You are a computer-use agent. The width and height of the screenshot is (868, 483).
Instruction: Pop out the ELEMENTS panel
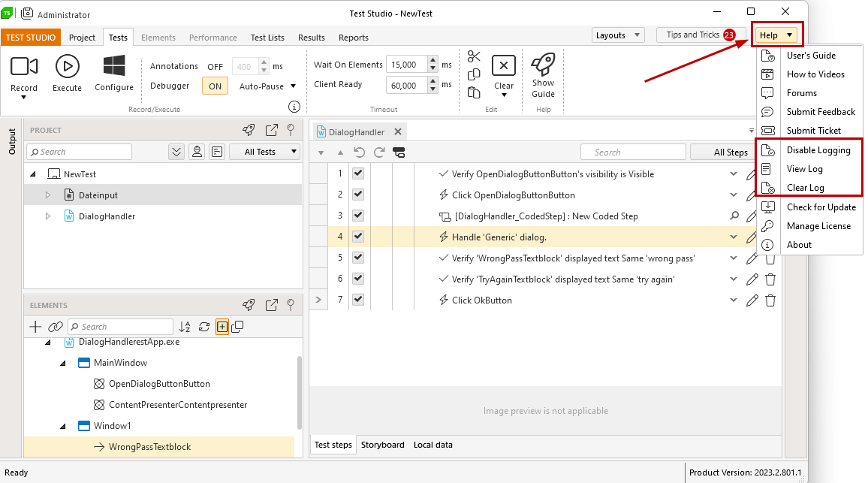271,305
